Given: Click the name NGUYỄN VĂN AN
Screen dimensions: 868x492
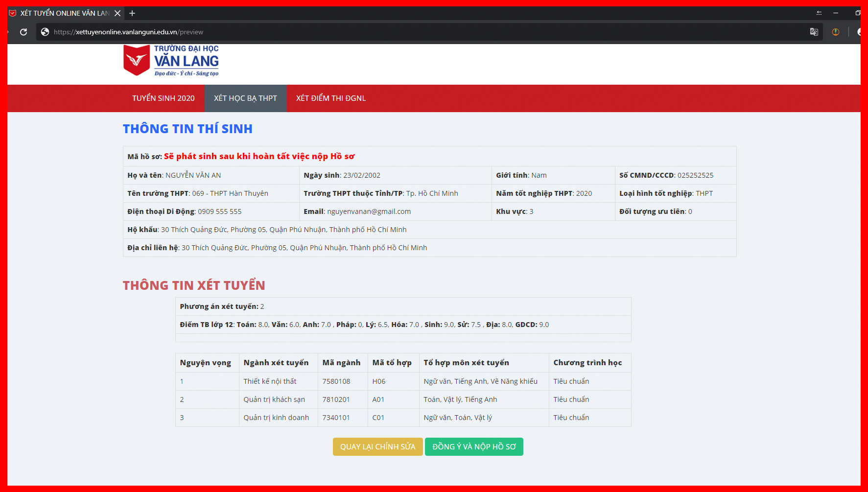Looking at the screenshot, I should pos(193,175).
